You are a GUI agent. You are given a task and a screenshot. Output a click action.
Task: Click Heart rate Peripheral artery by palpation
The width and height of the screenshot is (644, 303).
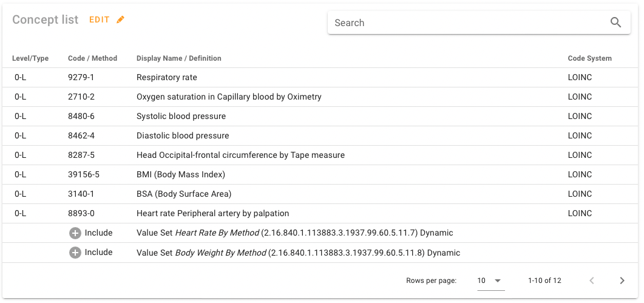tap(212, 214)
